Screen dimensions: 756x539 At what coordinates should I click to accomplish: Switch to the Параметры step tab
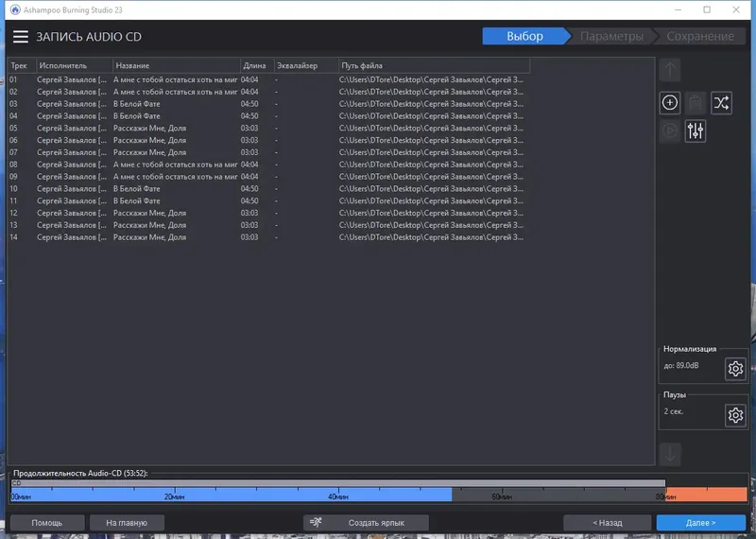tap(611, 36)
